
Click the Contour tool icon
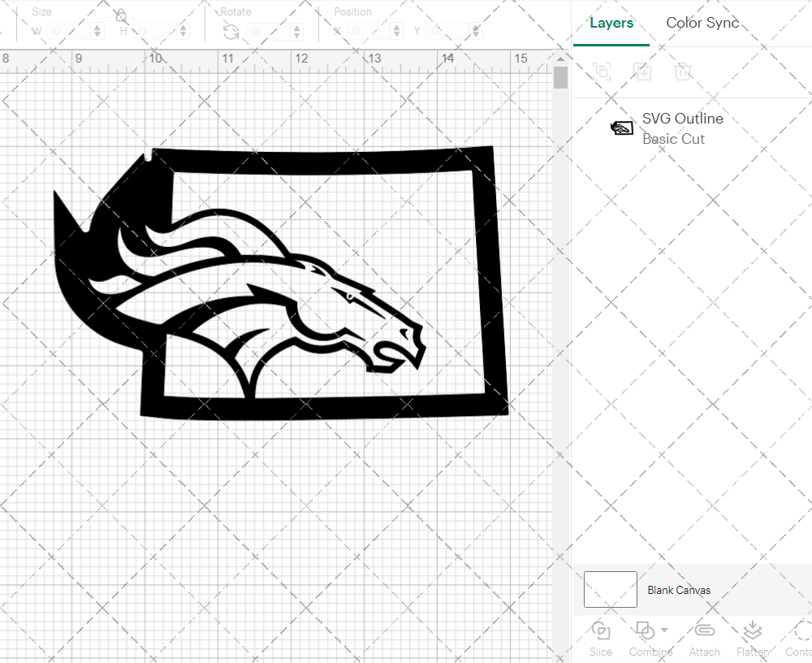click(803, 630)
